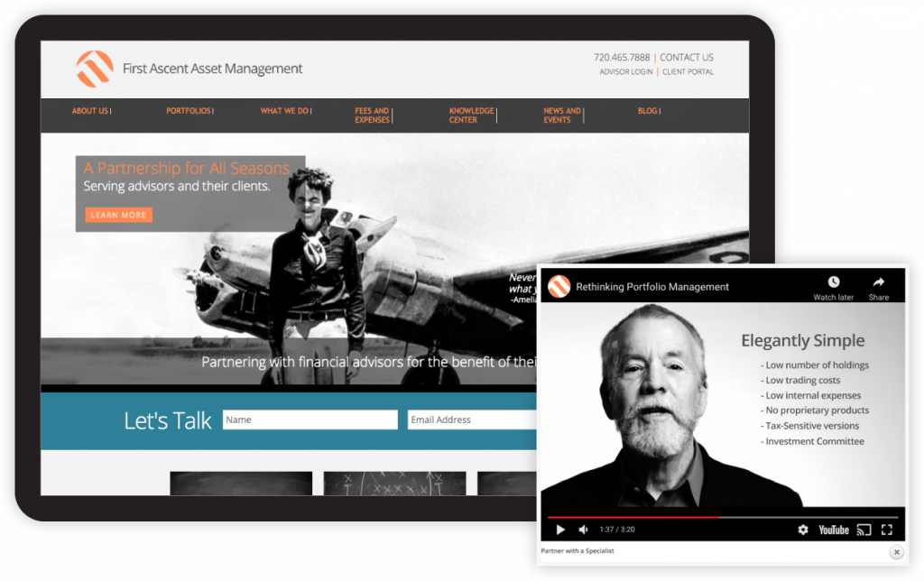Mute the video audio
The height and width of the screenshot is (581, 924).
(583, 530)
